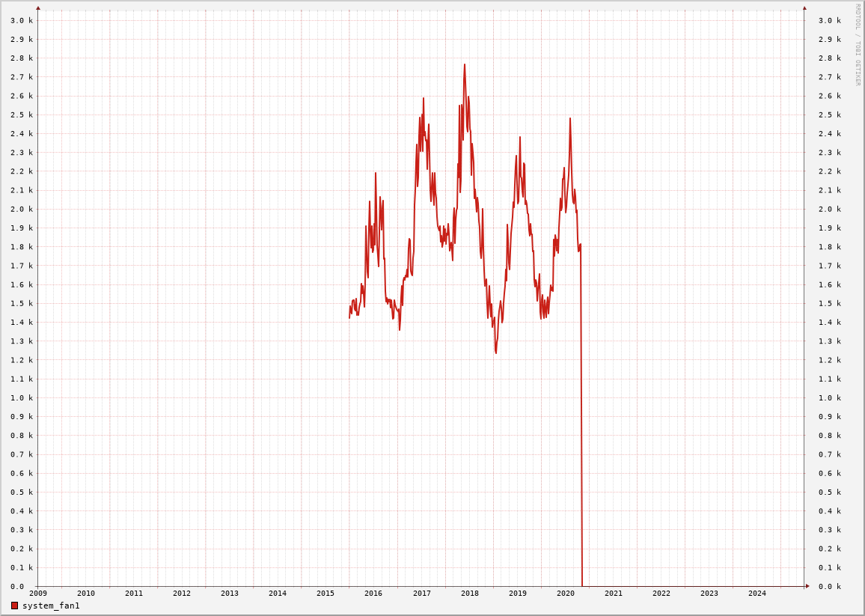
Task: Click the red arrow at x-axis right end
Action: click(807, 586)
